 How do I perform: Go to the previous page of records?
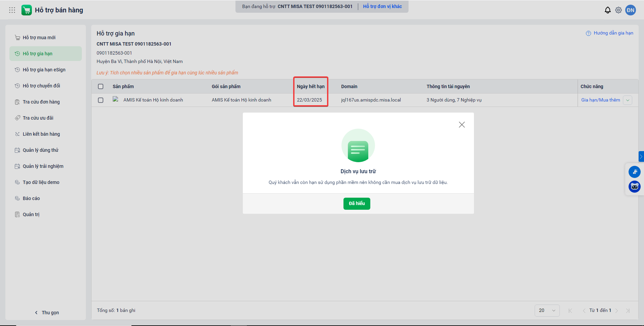(x=584, y=311)
